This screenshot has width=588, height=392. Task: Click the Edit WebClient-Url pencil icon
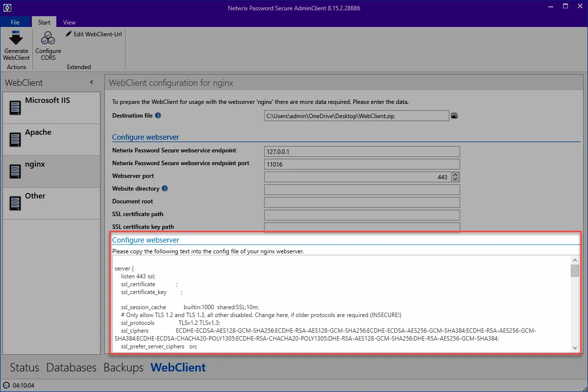(69, 34)
